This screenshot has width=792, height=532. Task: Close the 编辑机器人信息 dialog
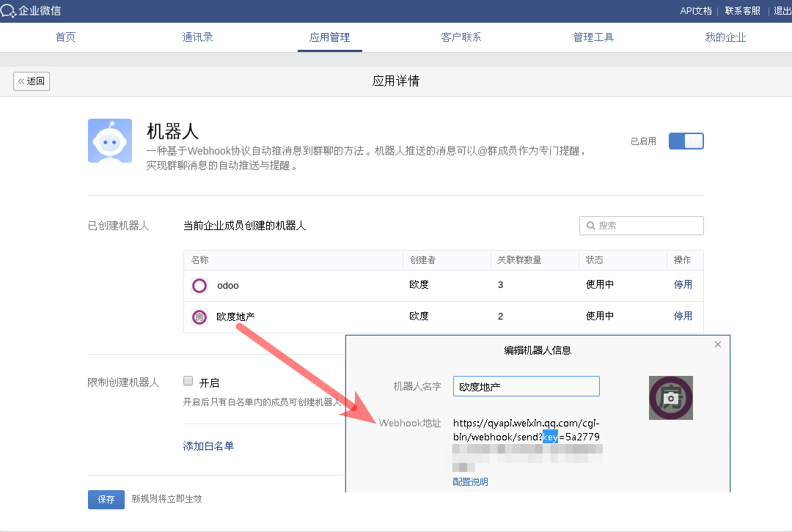pos(718,344)
